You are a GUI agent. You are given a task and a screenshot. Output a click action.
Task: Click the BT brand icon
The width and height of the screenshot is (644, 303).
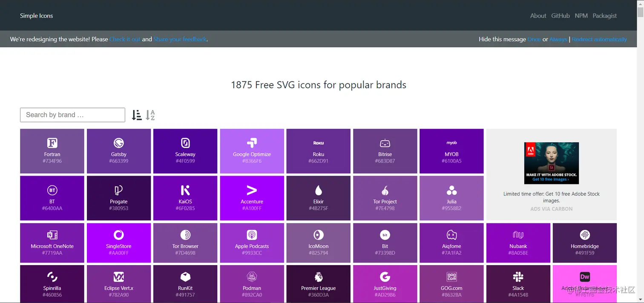(52, 190)
